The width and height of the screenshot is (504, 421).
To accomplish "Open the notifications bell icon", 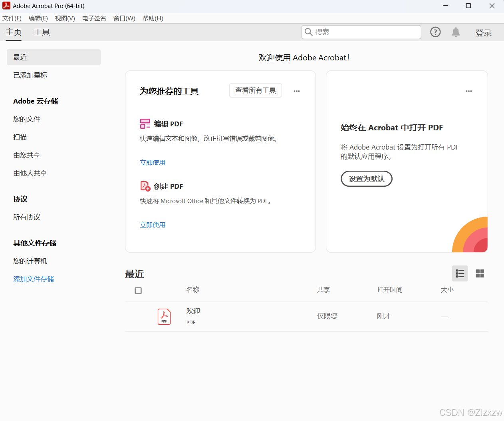I will click(456, 32).
